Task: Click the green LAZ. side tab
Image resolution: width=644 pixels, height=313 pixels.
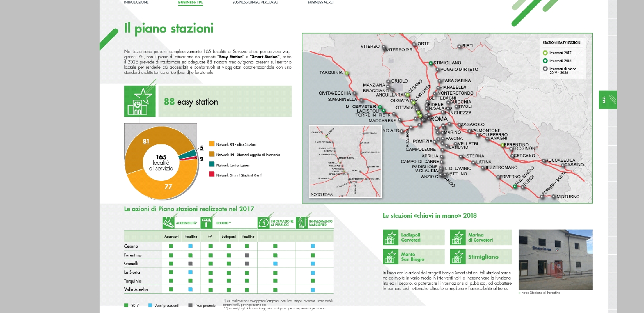Action: (607, 100)
